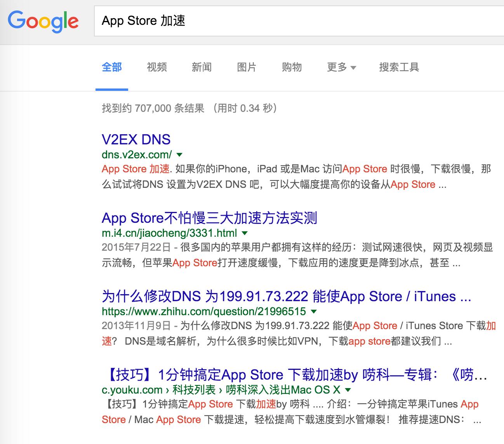Screen dimensions: 504x444
Task: Expand the arrow after the c.youku.com breadcrumb
Action: click(347, 390)
